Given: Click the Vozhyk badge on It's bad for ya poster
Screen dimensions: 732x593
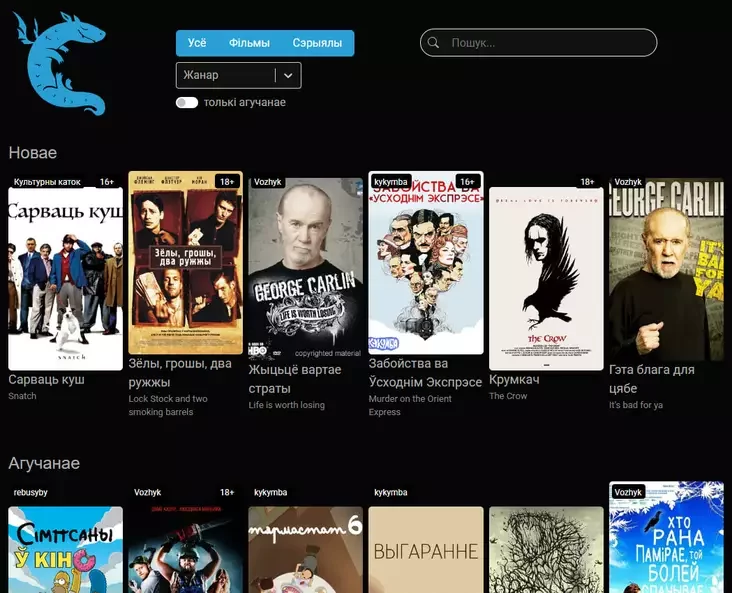Looking at the screenshot, I should (628, 182).
